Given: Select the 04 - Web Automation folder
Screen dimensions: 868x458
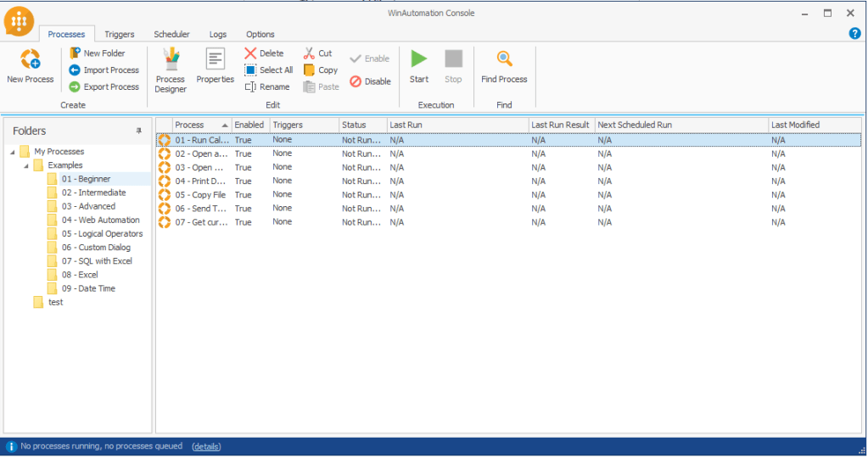Looking at the screenshot, I should pyautogui.click(x=100, y=220).
